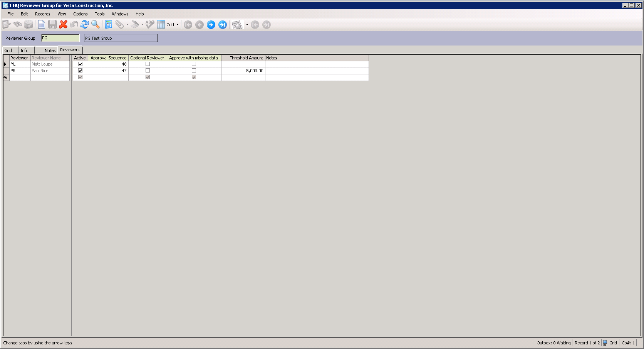Toggle Active checkbox for Matt Loupe
The width and height of the screenshot is (644, 349).
click(x=80, y=64)
